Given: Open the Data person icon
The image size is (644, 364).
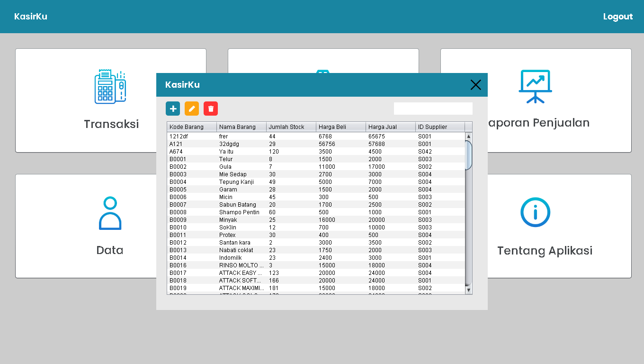Looking at the screenshot, I should coord(110,213).
